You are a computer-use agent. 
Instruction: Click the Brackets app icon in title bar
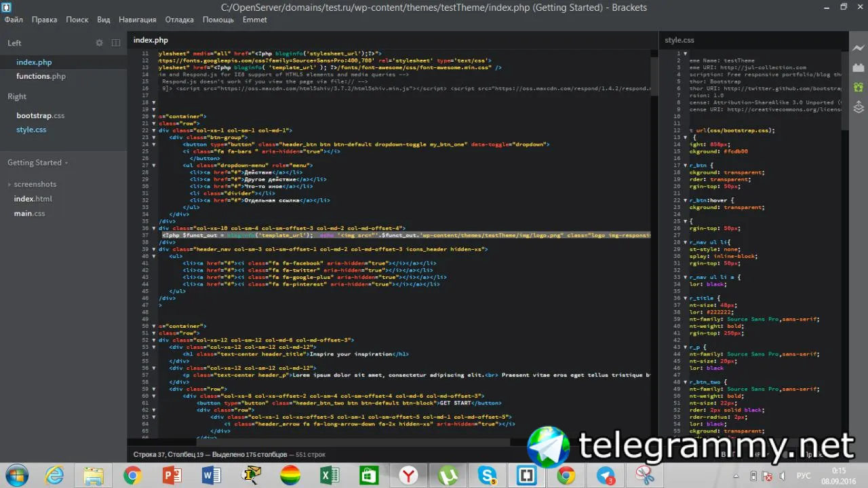6,7
